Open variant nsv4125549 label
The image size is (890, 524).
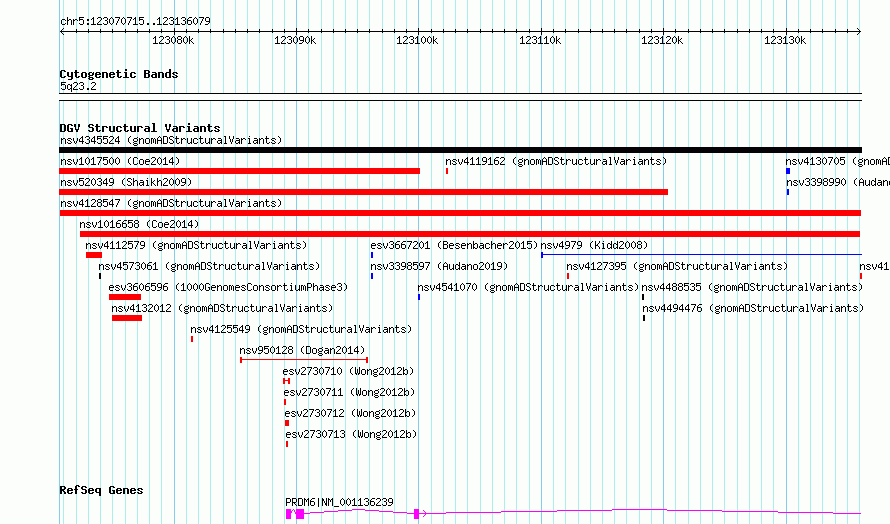click(301, 329)
